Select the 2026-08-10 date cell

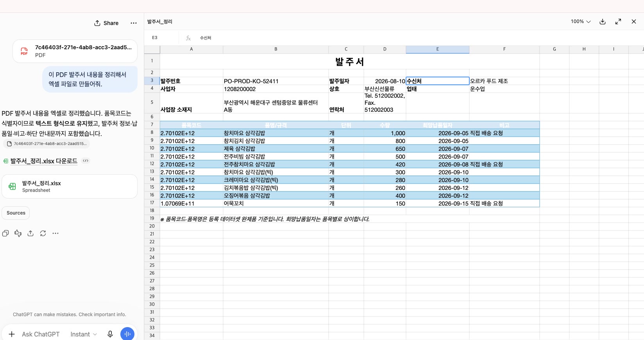[385, 81]
